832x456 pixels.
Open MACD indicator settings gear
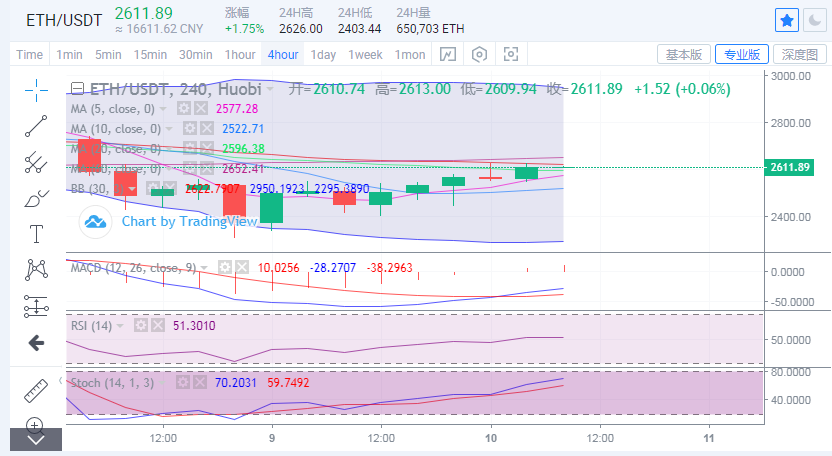click(x=225, y=267)
